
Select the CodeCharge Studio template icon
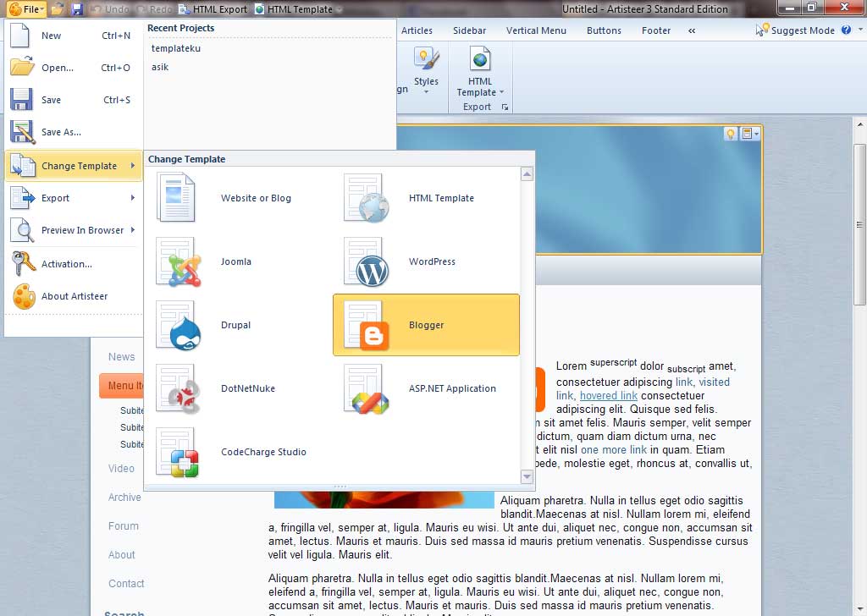pyautogui.click(x=179, y=452)
